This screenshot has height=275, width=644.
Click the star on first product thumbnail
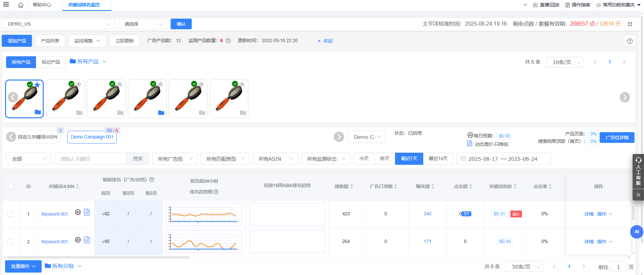click(37, 85)
